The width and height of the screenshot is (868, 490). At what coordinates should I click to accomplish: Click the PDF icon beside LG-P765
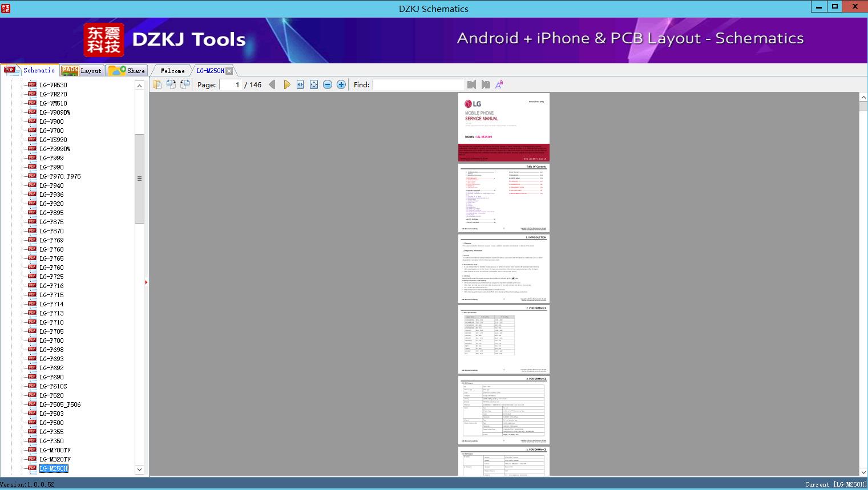tap(32, 258)
